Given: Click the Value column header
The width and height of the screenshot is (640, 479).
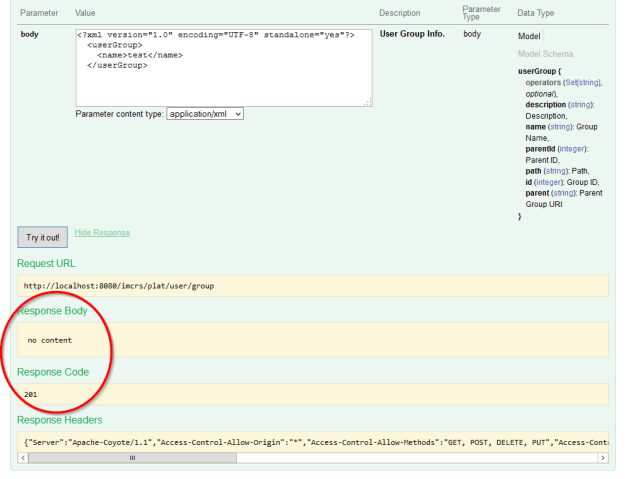Looking at the screenshot, I should pyautogui.click(x=86, y=13).
